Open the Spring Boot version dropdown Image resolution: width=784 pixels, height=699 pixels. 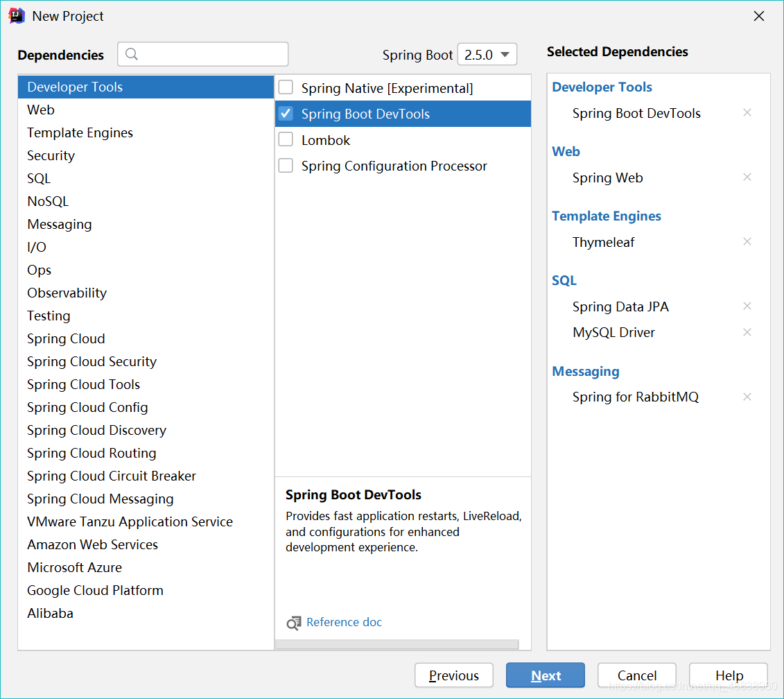point(487,55)
